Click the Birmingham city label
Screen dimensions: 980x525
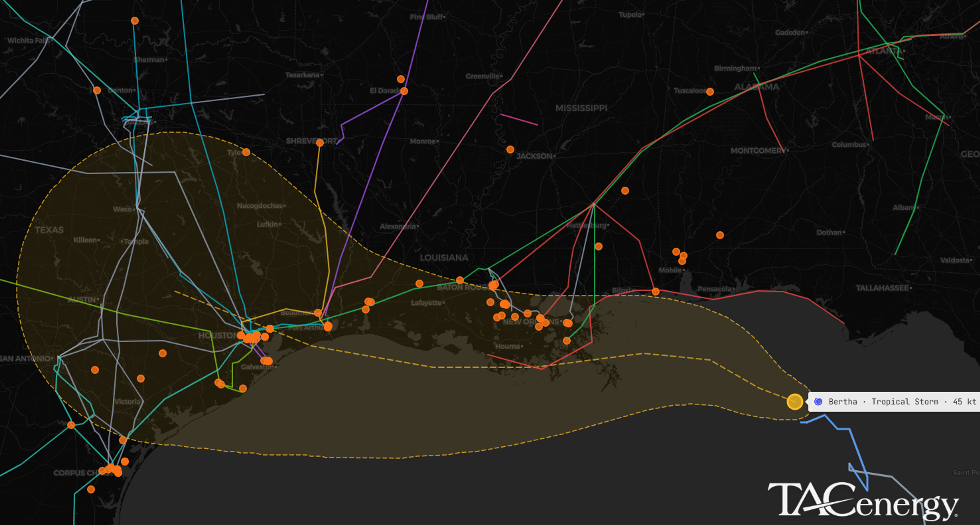point(735,68)
